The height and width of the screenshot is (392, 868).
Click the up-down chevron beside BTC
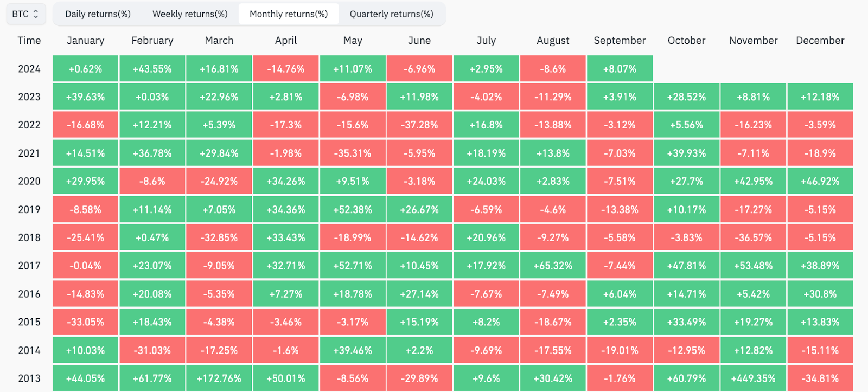pyautogui.click(x=36, y=14)
